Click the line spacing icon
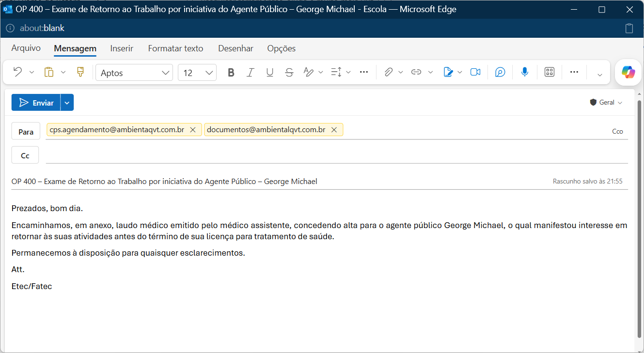 click(336, 72)
